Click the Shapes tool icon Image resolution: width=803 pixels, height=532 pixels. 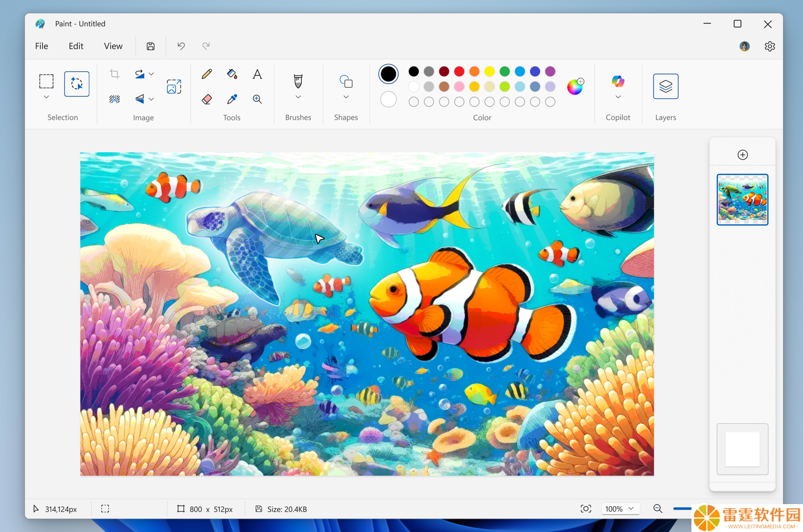[x=346, y=81]
